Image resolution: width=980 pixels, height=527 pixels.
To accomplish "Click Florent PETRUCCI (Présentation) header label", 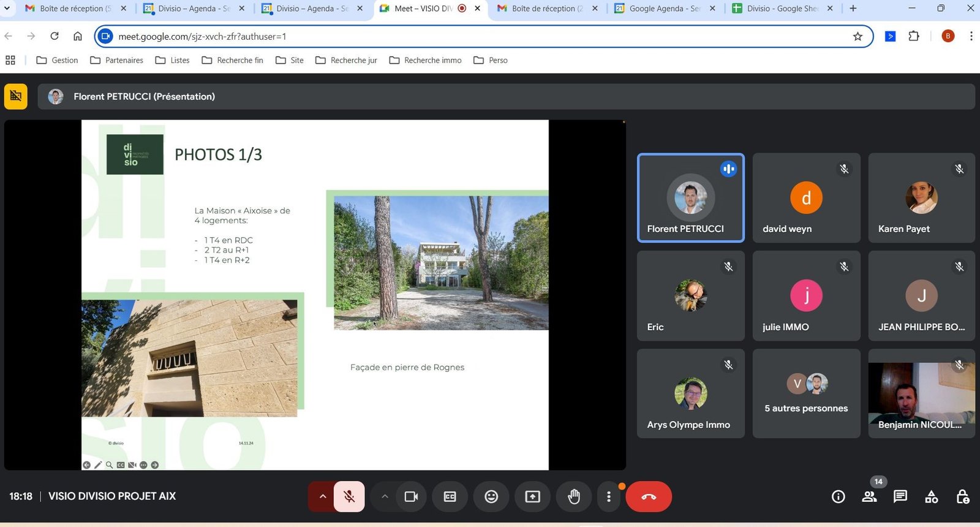I will click(x=144, y=96).
